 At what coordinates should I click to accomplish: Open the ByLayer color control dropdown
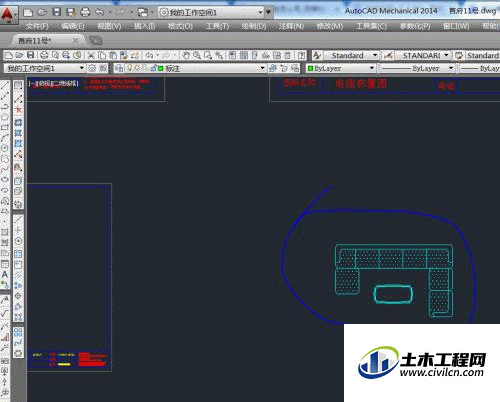click(341, 68)
